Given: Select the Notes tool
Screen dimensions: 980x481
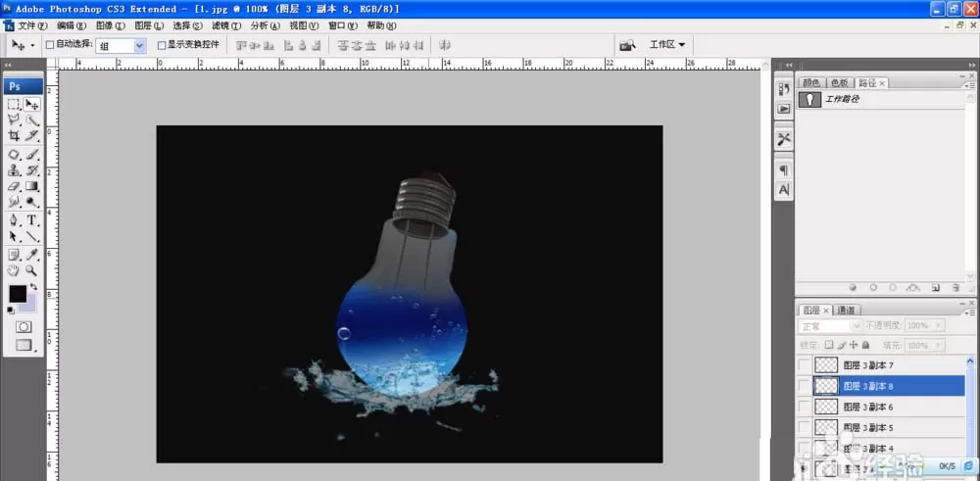Looking at the screenshot, I should click(14, 255).
